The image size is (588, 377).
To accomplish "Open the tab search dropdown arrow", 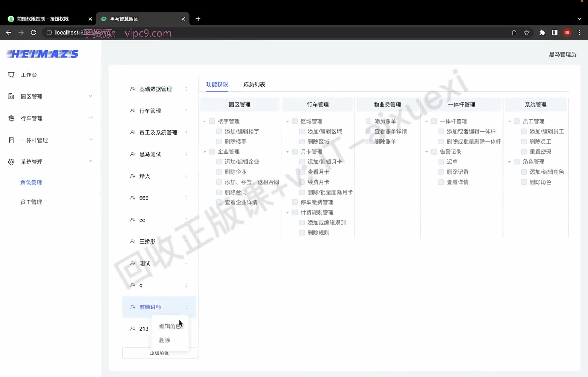I will point(580,19).
